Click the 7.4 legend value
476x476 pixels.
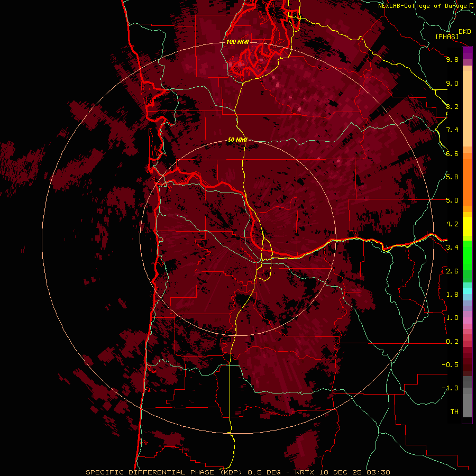[x=452, y=130]
